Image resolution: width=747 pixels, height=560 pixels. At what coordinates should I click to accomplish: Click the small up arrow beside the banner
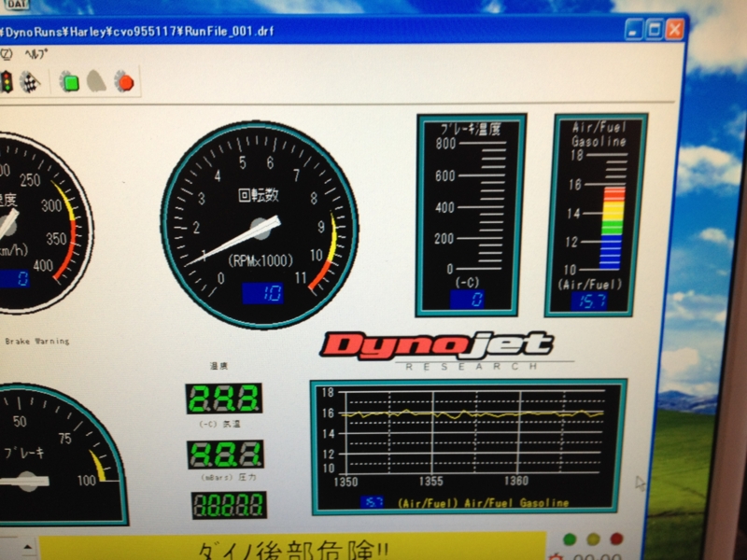point(28,547)
